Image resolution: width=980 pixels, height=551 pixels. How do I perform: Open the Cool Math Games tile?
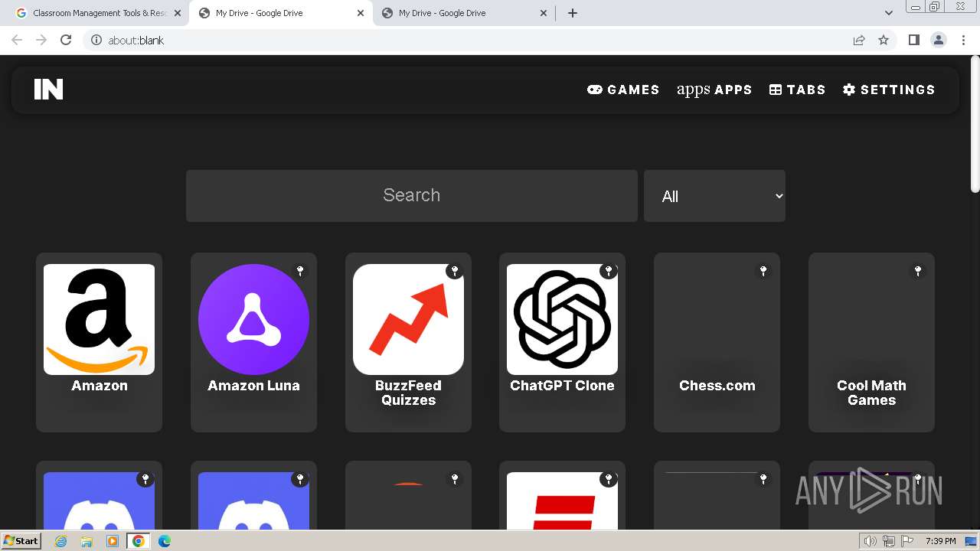[871, 342]
